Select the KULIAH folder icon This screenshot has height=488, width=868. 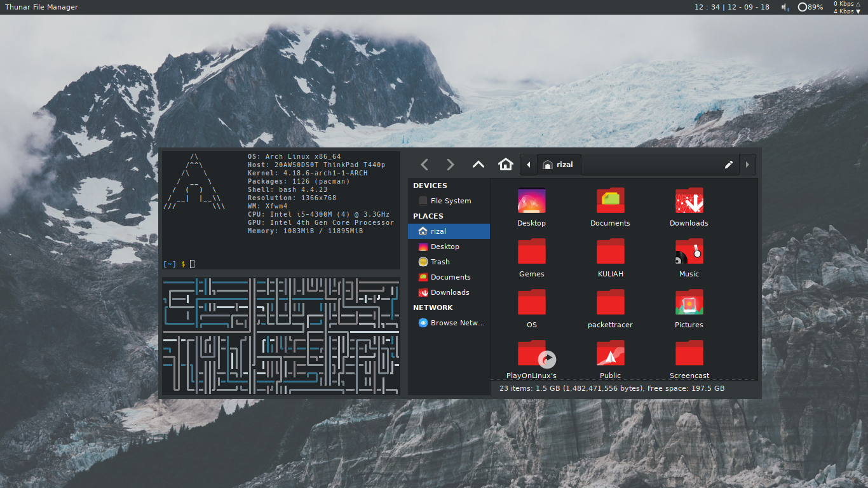[x=610, y=252]
